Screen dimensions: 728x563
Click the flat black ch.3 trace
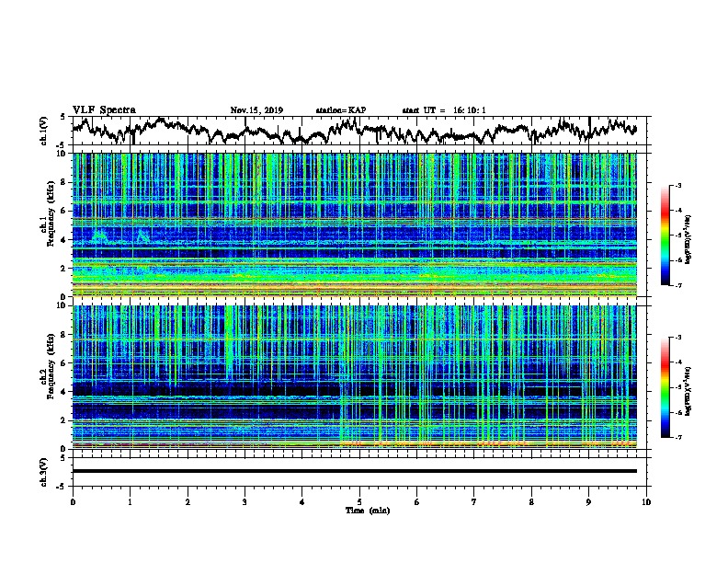[354, 471]
